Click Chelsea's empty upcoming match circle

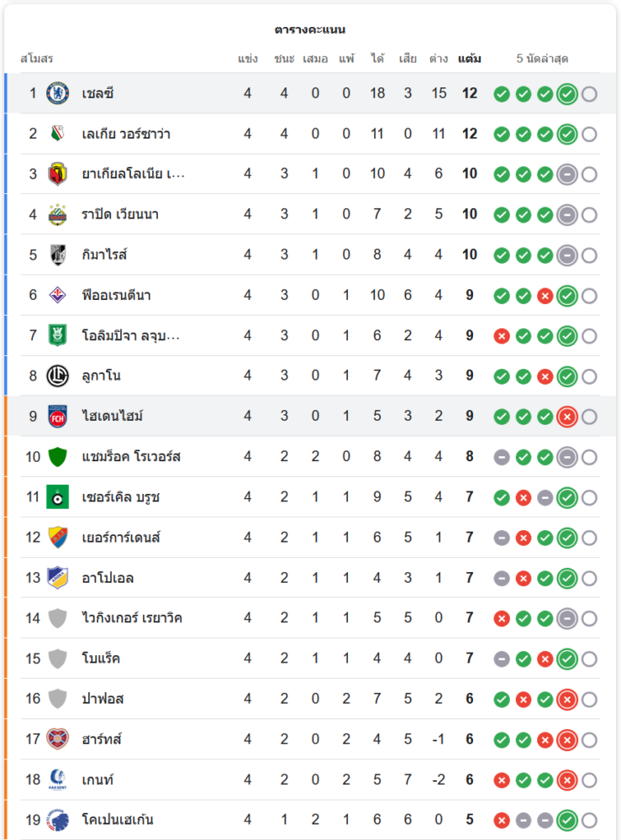click(x=589, y=94)
